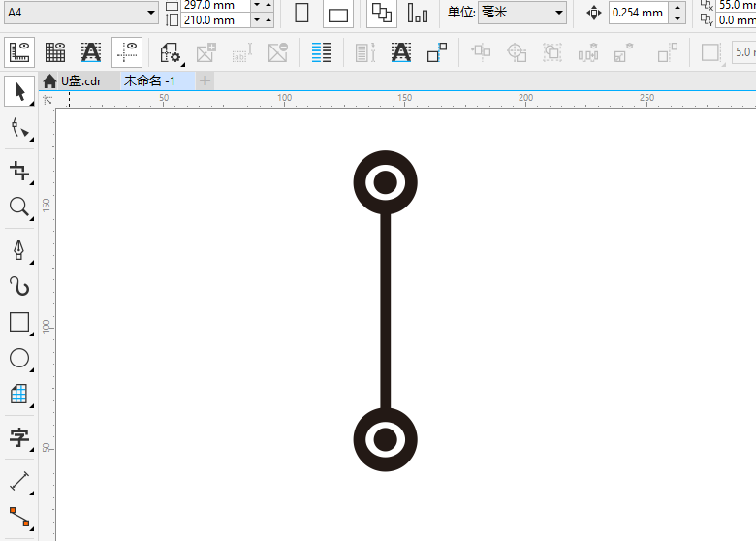Increase nudge distance 0.254 mm
756x541 pixels.
(677, 7)
